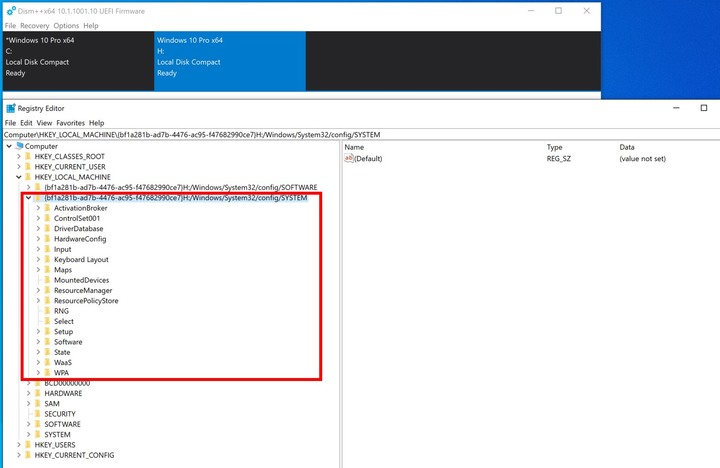Click the HKEY_CURRENT_USER folder icon
The width and height of the screenshot is (720, 468).
[28, 167]
